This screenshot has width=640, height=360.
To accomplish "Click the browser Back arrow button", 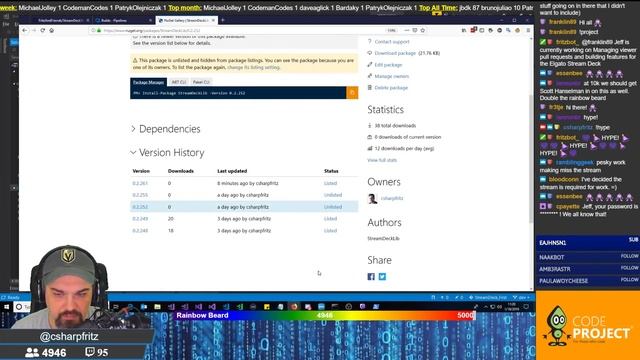I will point(25,30).
